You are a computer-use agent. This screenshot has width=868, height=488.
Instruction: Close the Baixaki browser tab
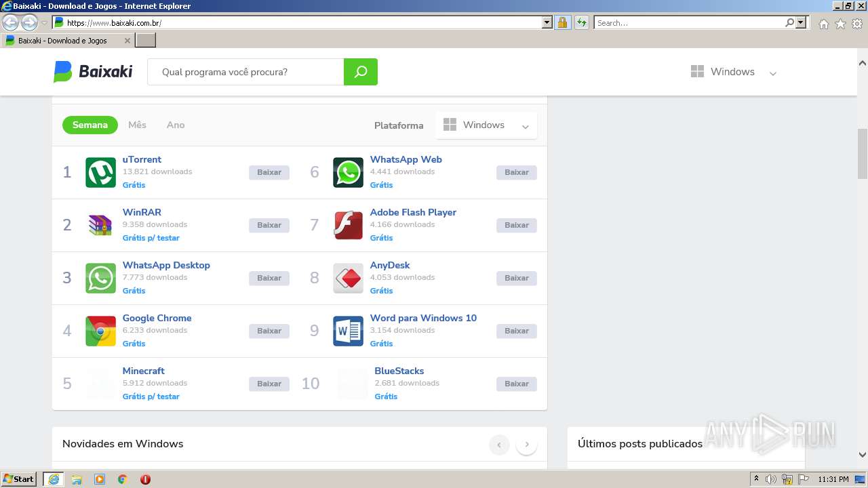tap(127, 41)
